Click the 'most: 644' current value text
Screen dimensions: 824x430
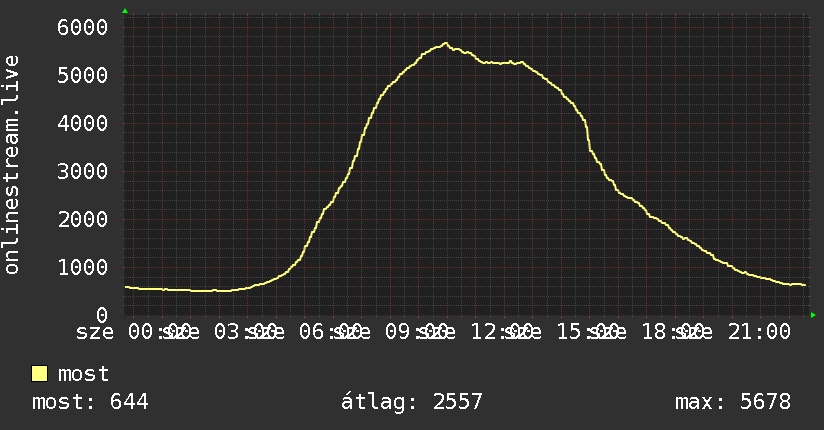click(90, 402)
